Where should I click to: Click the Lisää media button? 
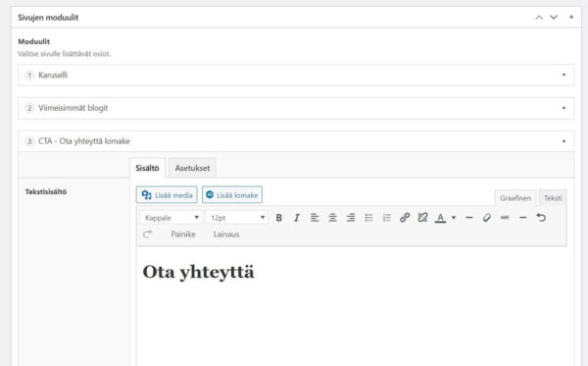coord(167,195)
